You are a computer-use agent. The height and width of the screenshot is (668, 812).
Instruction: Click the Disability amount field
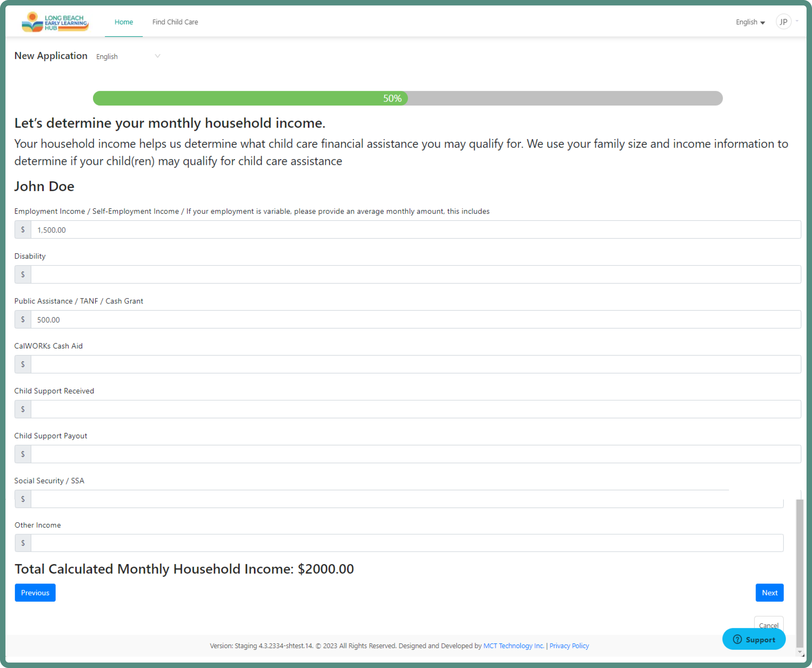point(416,274)
